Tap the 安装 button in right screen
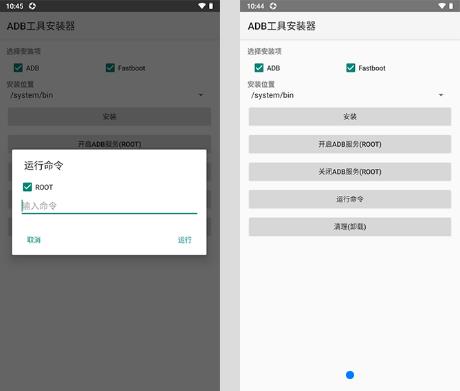The width and height of the screenshot is (460, 391). [350, 116]
